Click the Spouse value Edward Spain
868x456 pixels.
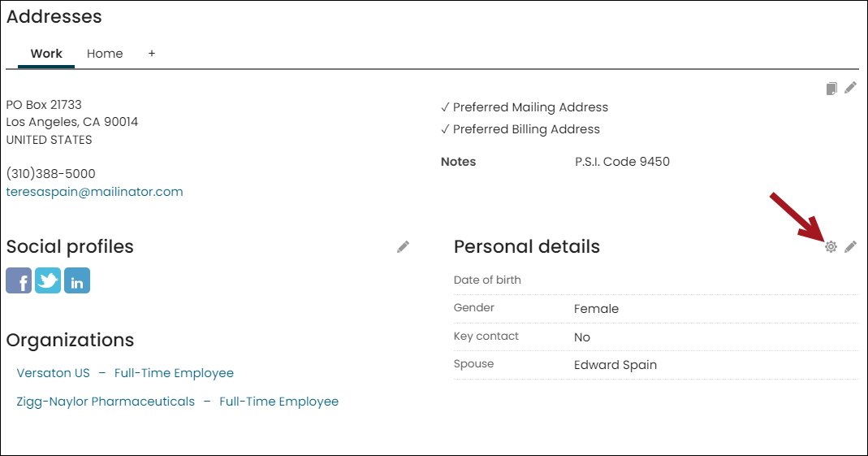[615, 365]
